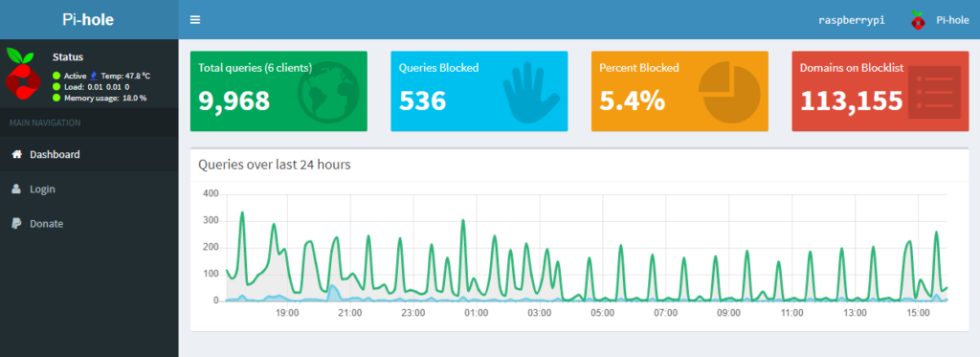The image size is (980, 357).
Task: Click the raspberrypi hostname text
Action: click(x=852, y=20)
